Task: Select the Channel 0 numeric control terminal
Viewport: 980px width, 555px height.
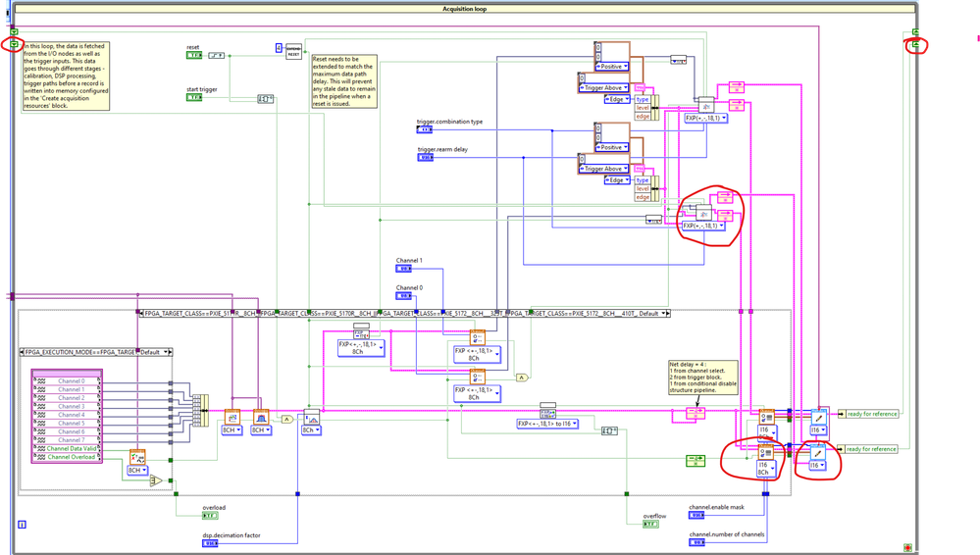Action: (404, 295)
